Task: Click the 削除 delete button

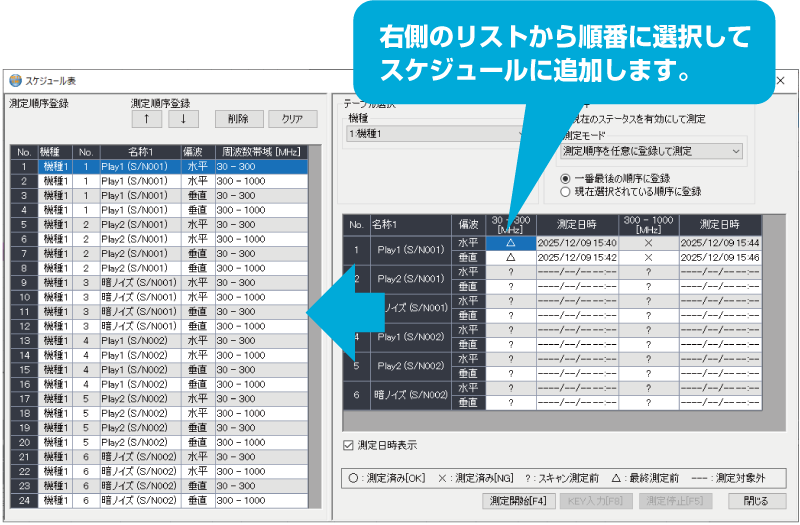Action: (239, 119)
